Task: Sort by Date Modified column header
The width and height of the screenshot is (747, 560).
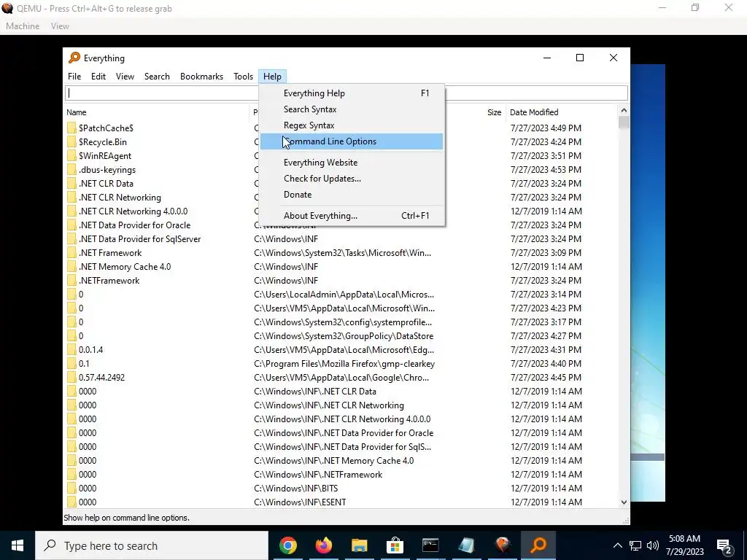Action: 533,112
